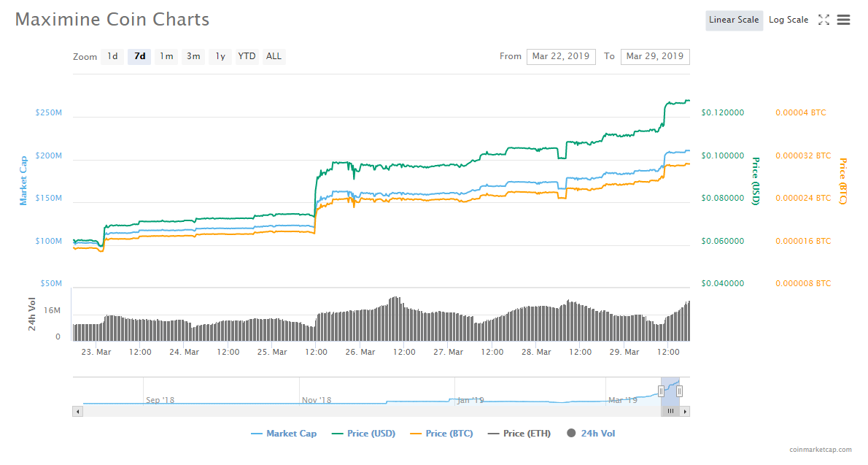This screenshot has width=868, height=465.
Task: Click the Maximine Coin Charts heading
Action: pyautogui.click(x=112, y=20)
